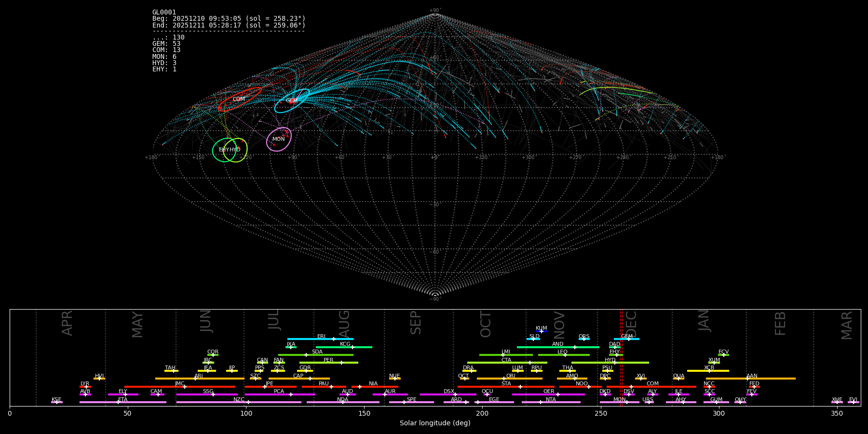This screenshot has width=868, height=434.
Task: Select the NOO shower label in the timeline
Action: (582, 384)
